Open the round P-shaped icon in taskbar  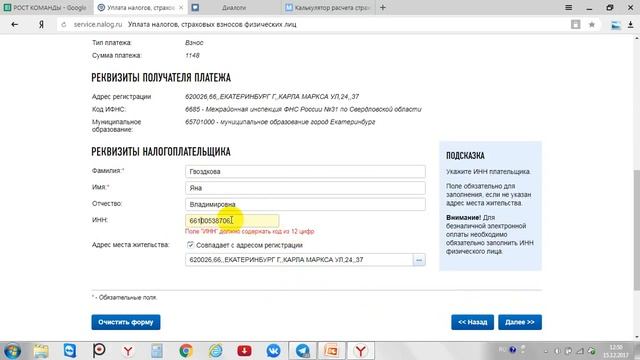pyautogui.click(x=99, y=351)
